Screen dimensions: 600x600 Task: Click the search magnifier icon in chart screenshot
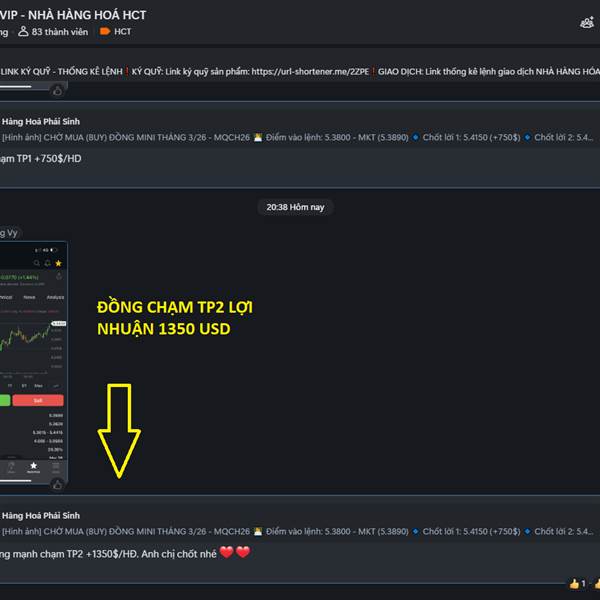point(37,263)
